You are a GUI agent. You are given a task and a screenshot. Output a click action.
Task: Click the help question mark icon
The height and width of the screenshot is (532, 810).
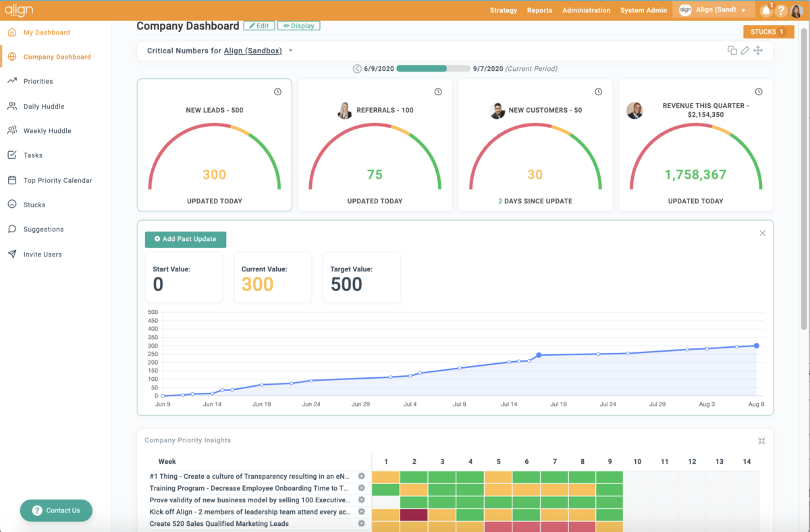(x=781, y=10)
